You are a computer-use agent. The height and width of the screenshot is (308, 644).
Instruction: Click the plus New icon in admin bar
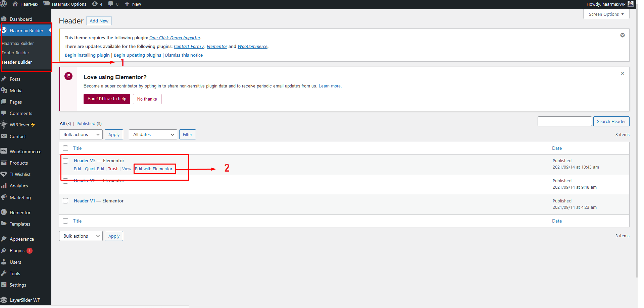(x=127, y=4)
